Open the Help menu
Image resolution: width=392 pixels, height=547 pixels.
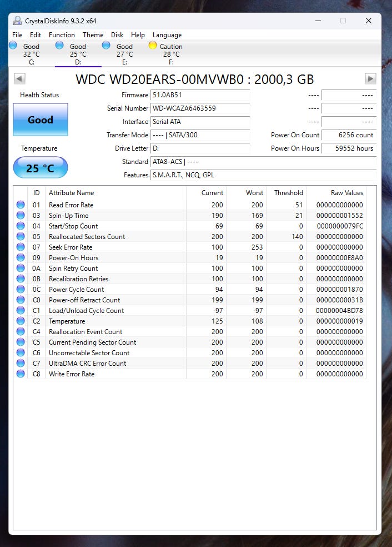[x=138, y=35]
